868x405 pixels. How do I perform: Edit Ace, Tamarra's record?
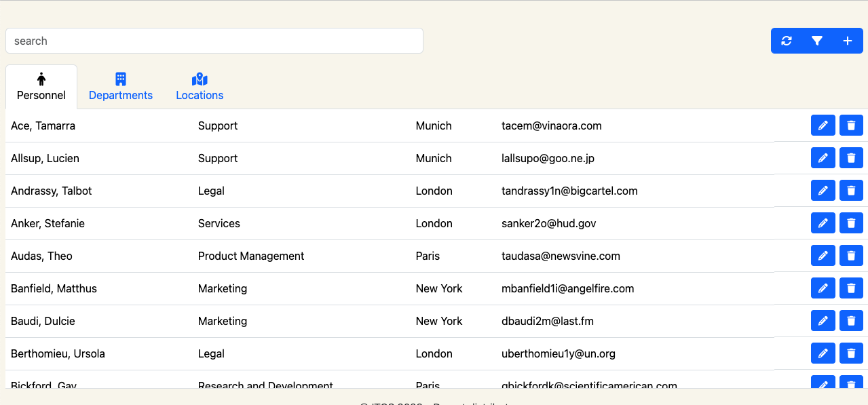click(823, 125)
